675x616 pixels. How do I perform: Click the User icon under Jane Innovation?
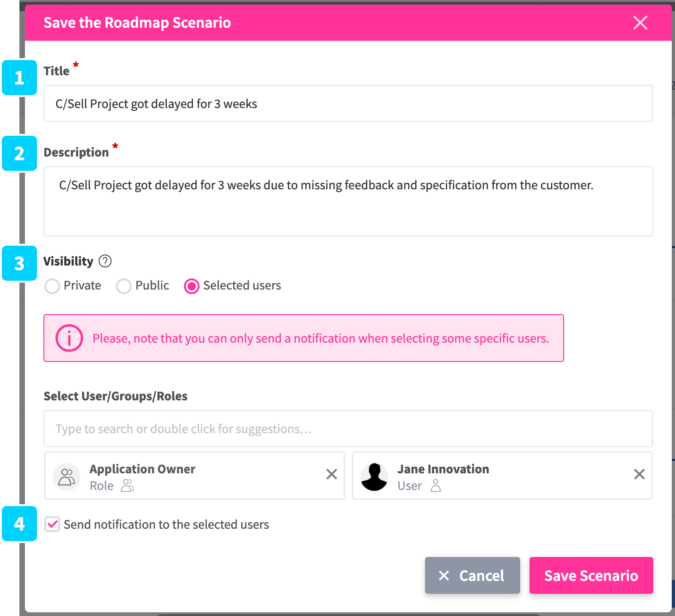click(x=435, y=486)
